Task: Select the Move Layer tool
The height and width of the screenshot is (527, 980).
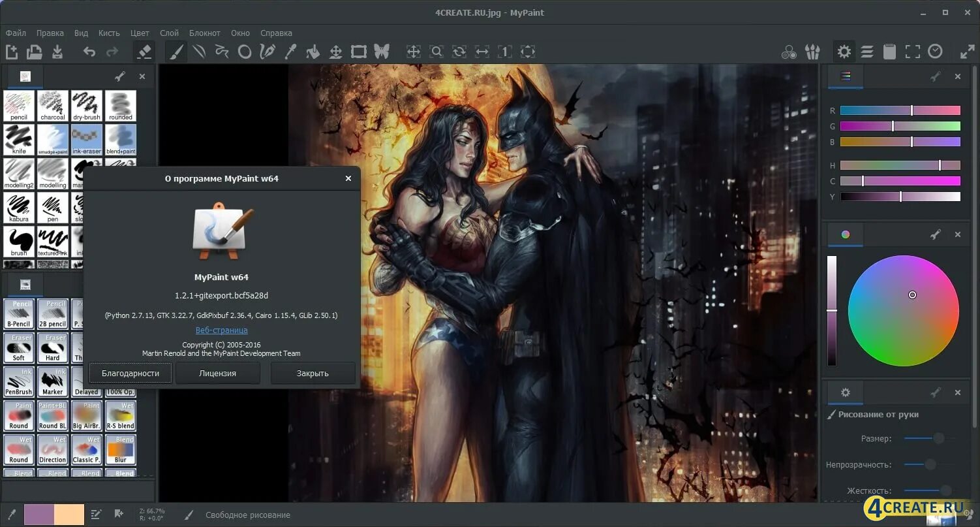Action: (336, 52)
